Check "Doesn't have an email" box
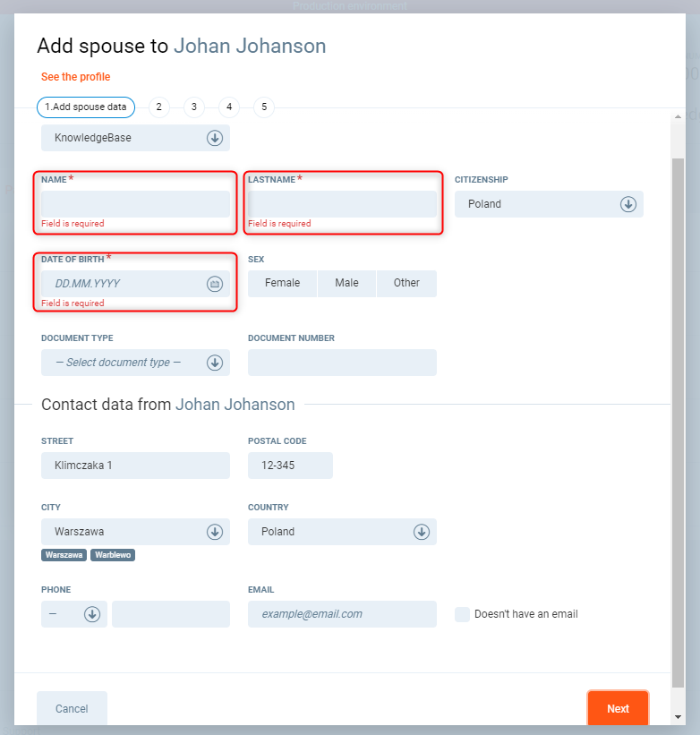Image resolution: width=700 pixels, height=735 pixels. pos(462,614)
